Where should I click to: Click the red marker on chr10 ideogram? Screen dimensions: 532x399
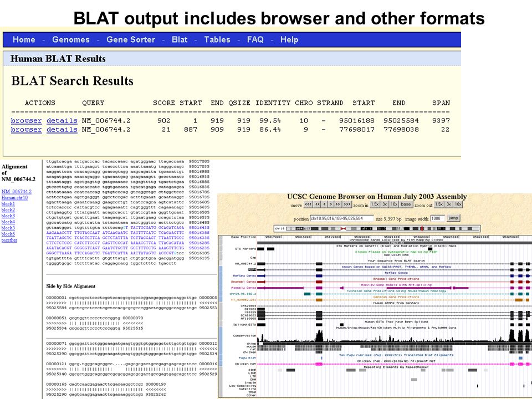(x=422, y=228)
